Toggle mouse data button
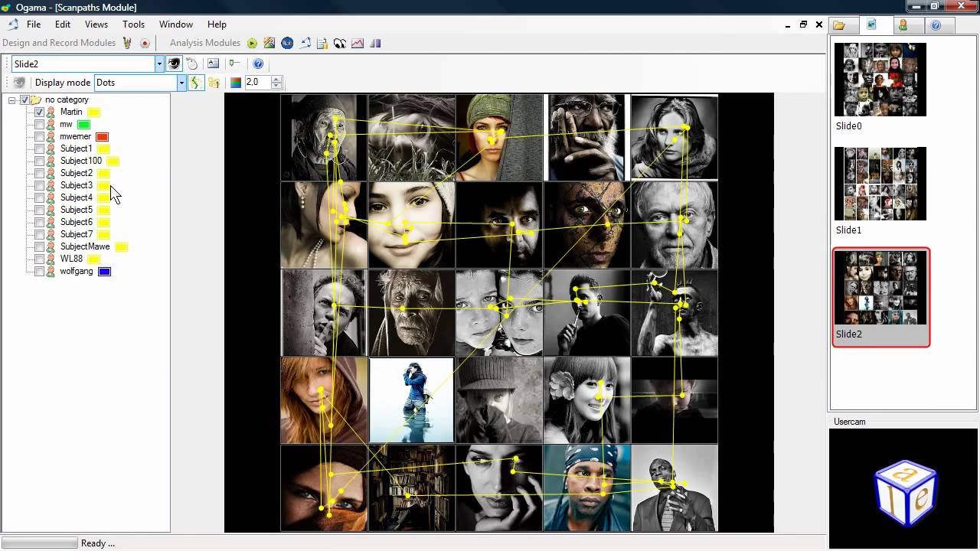The image size is (980, 551). pyautogui.click(x=192, y=64)
